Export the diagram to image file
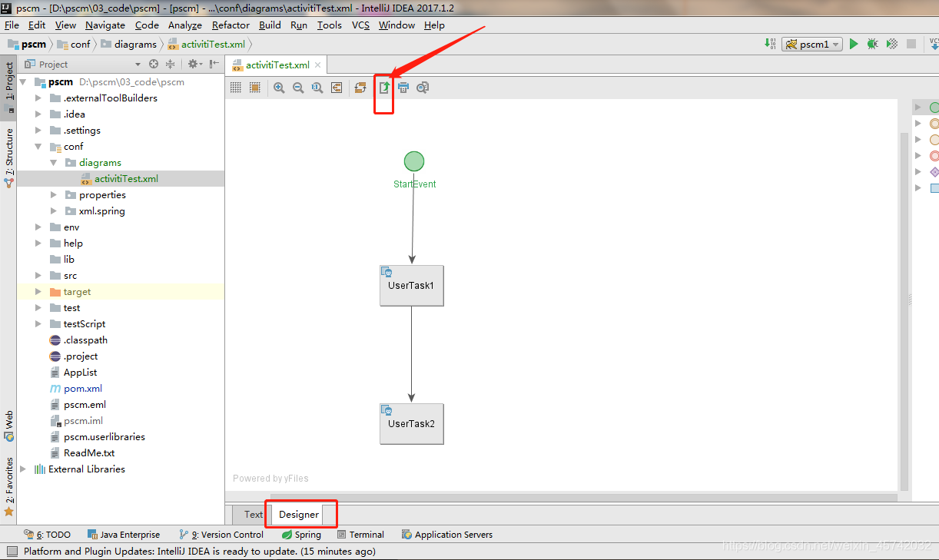Screen dimensions: 939x560 (383, 88)
